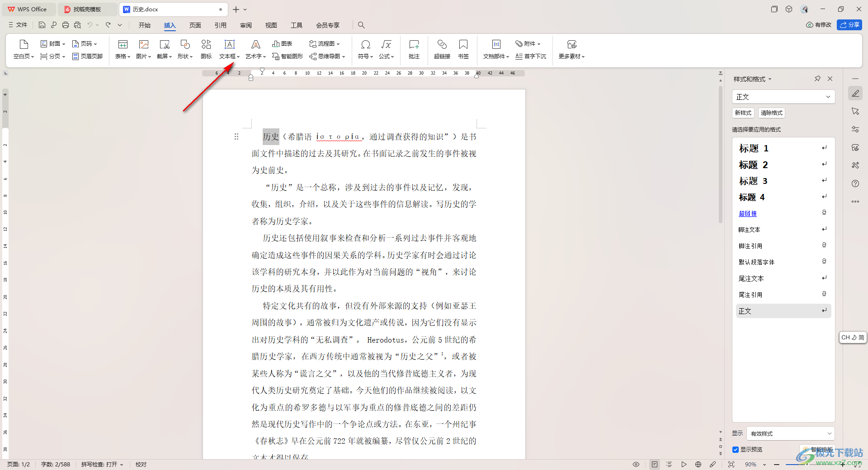The width and height of the screenshot is (868, 470).
Task: Switch to web layout view in status bar
Action: [x=698, y=464]
